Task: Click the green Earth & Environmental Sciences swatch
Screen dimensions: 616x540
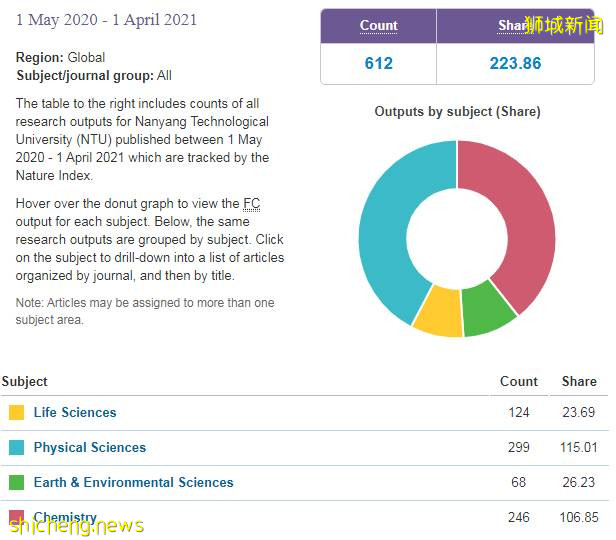Action: click(16, 482)
